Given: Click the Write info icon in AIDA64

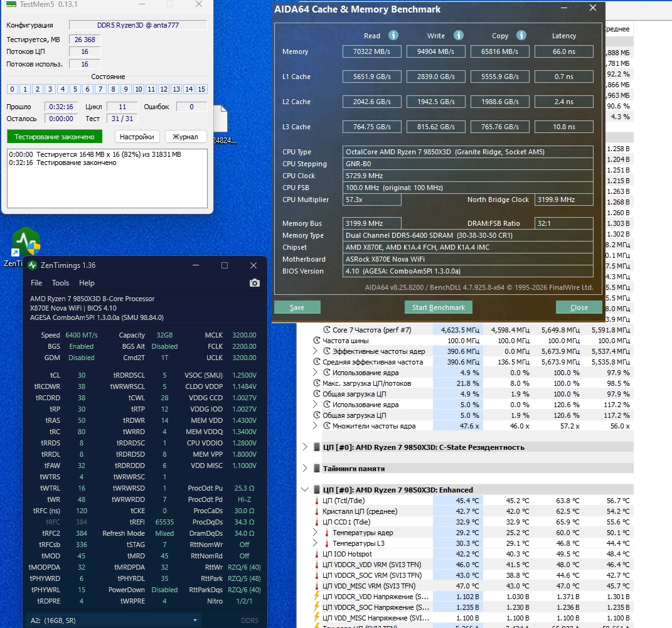Looking at the screenshot, I should pyautogui.click(x=458, y=35).
